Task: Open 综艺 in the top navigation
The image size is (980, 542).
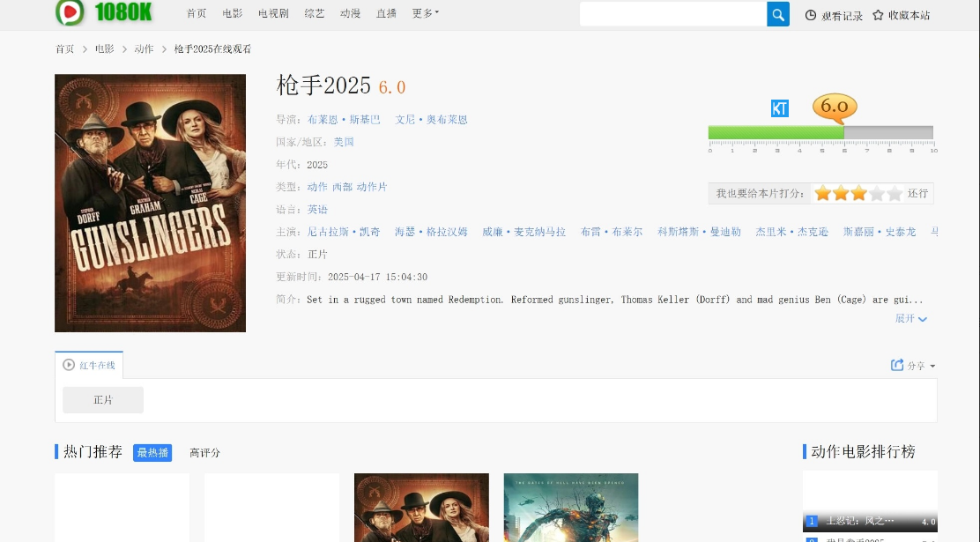Action: [315, 13]
